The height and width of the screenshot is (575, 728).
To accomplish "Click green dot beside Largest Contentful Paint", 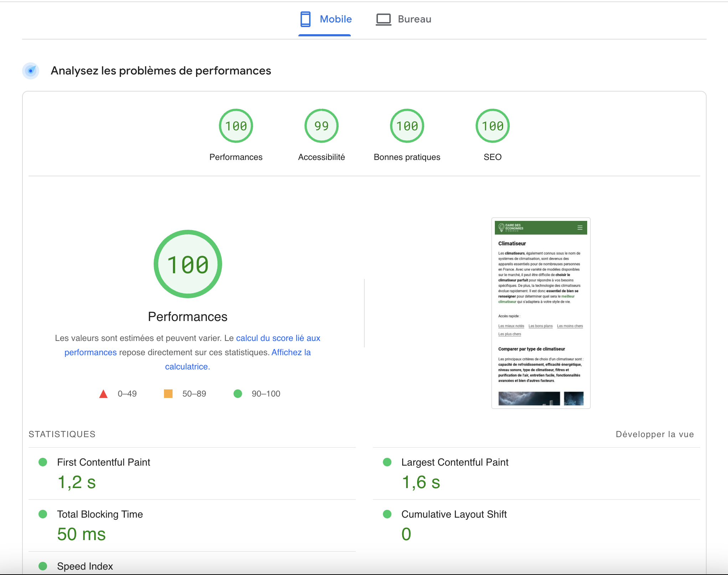I will click(x=387, y=462).
